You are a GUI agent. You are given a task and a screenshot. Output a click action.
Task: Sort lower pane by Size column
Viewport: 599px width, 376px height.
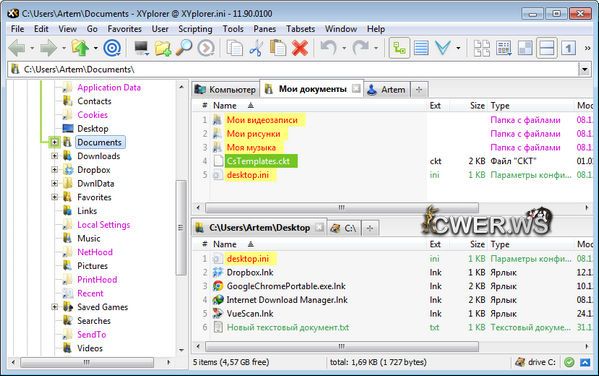point(477,244)
